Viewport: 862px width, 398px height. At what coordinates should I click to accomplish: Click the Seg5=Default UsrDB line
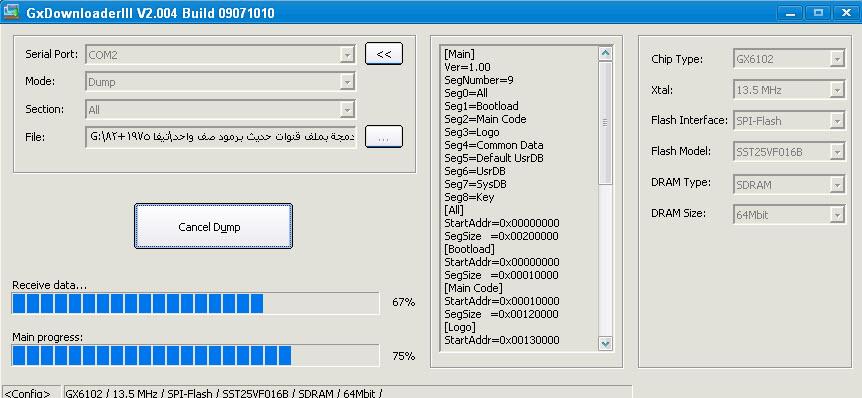click(494, 158)
